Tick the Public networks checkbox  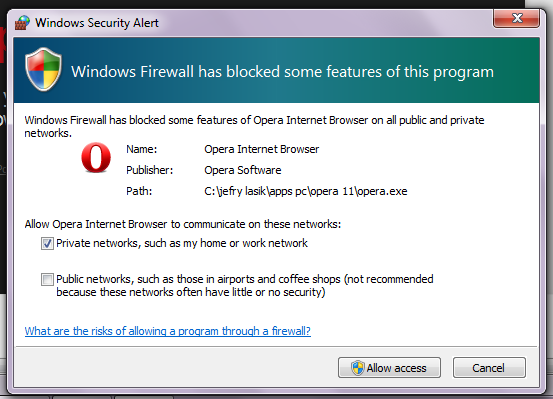click(x=47, y=279)
